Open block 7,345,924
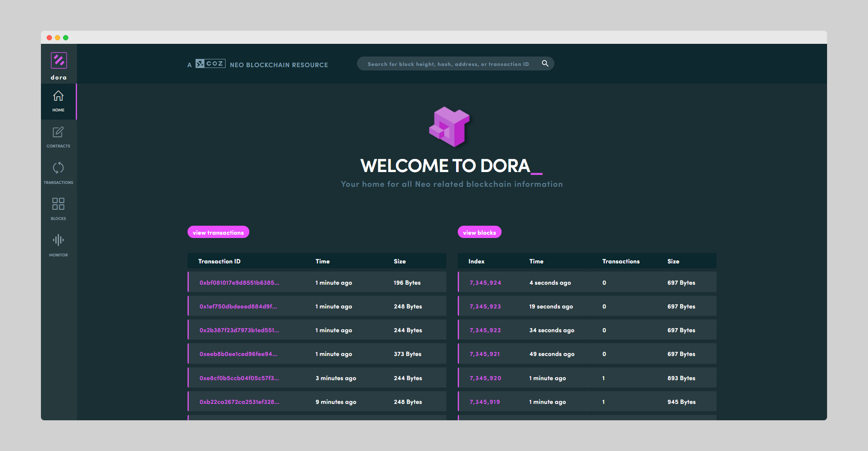 [x=485, y=283]
